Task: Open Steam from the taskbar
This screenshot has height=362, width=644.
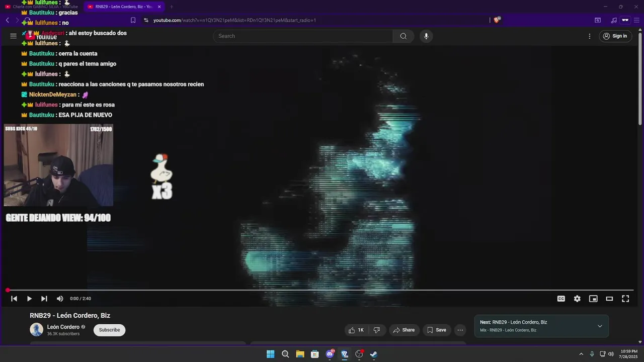Action: coord(374,354)
